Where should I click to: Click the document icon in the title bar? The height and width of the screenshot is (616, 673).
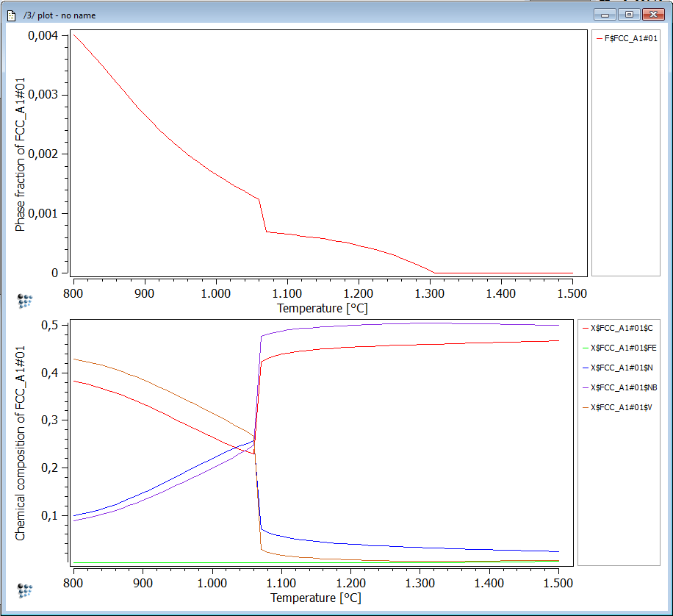[11, 15]
